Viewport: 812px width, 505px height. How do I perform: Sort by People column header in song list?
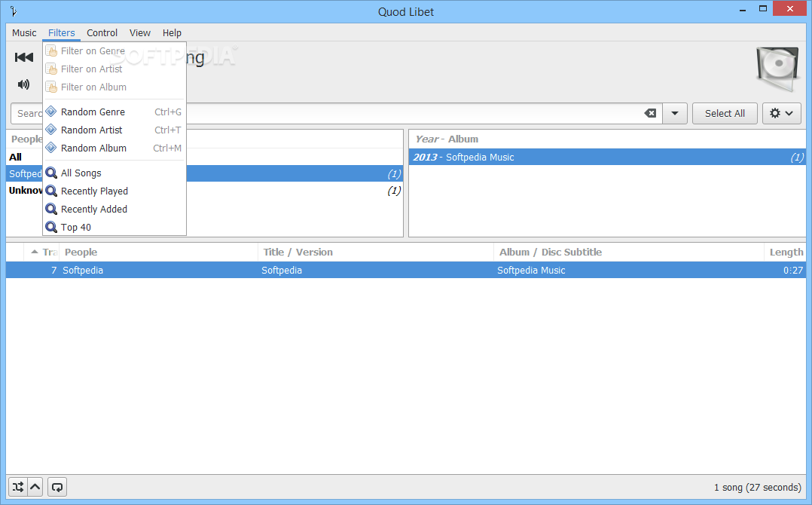coord(158,252)
